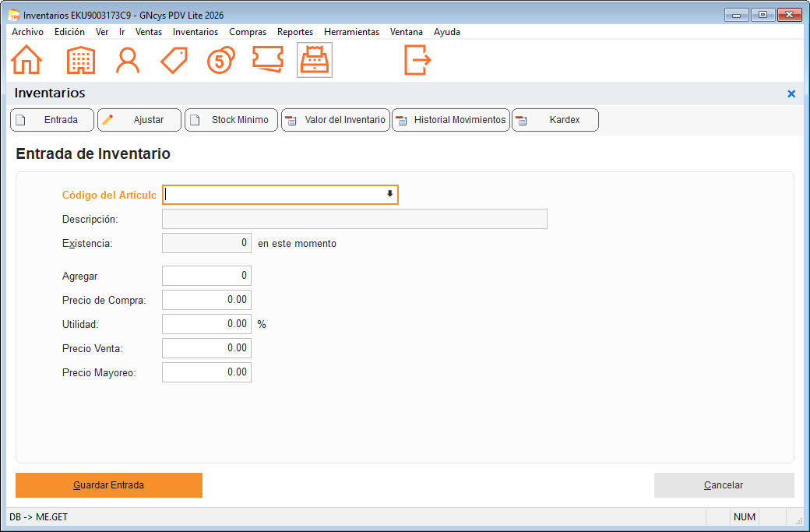
Task: Click the 'DB -> ME.GET' status bar text
Action: pos(39,517)
